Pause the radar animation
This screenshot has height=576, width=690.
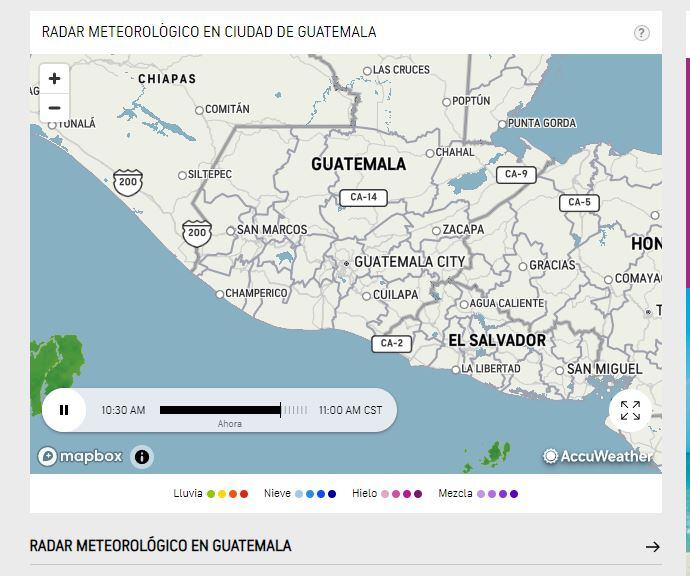pos(64,410)
